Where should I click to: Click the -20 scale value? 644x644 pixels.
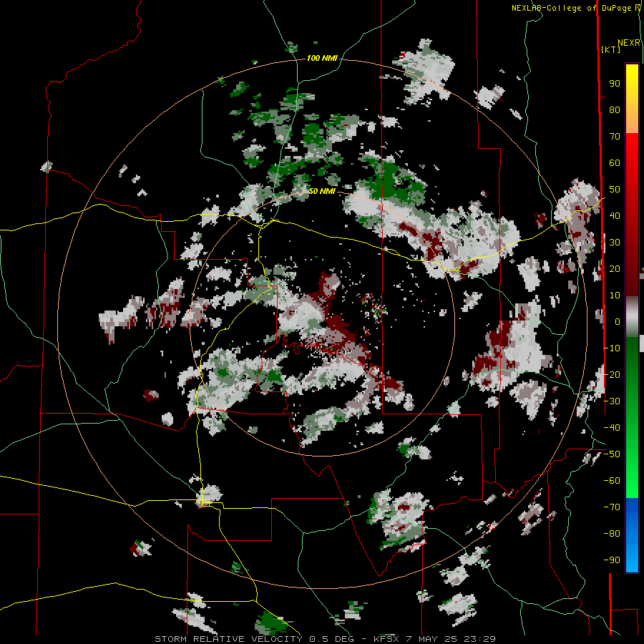pyautogui.click(x=612, y=375)
